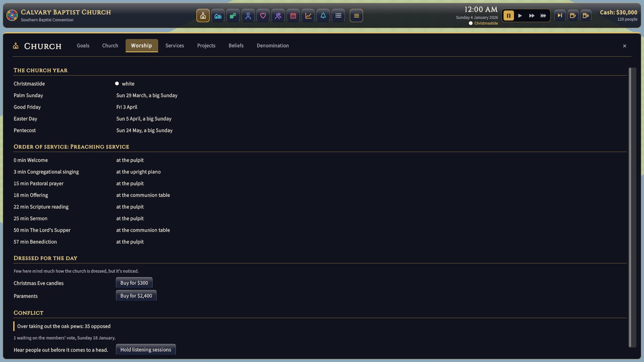Buy Paraments for $2,400
Image resolution: width=644 pixels, height=362 pixels.
pyautogui.click(x=136, y=296)
